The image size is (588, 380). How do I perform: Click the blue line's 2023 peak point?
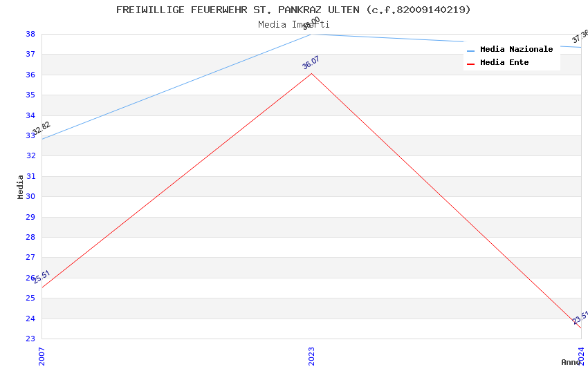311,35
